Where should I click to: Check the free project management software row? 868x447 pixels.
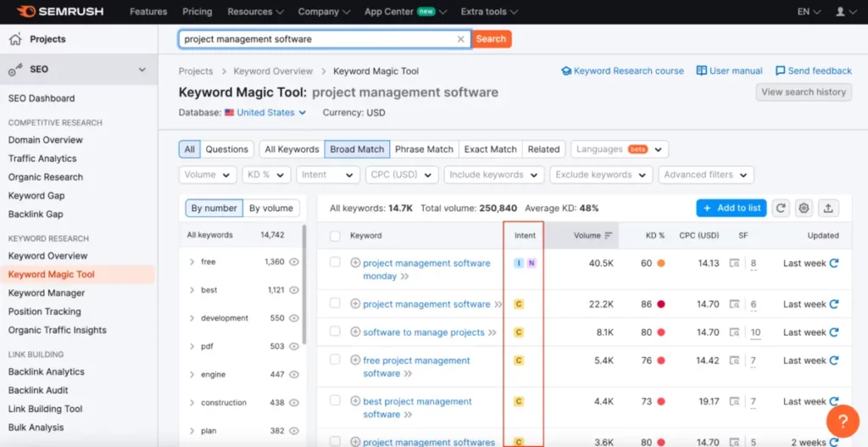[335, 360]
